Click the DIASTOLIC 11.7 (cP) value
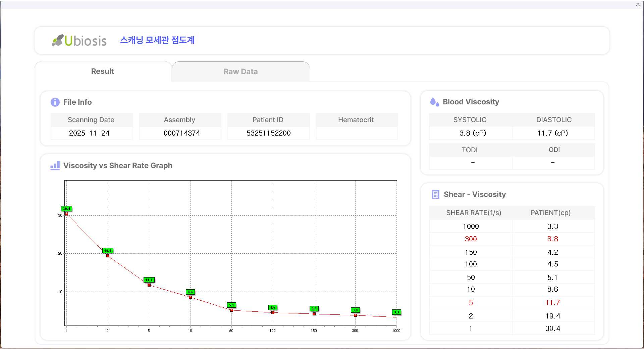 [x=552, y=133]
